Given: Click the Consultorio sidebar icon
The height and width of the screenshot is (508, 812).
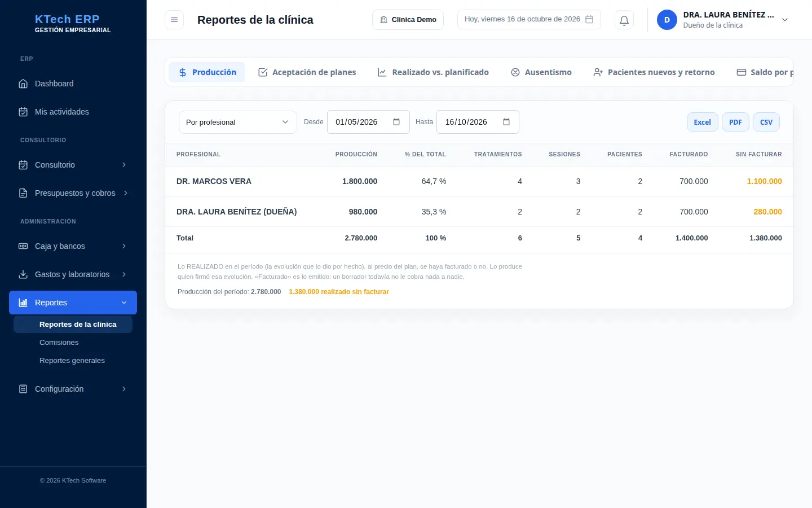Looking at the screenshot, I should (x=23, y=165).
